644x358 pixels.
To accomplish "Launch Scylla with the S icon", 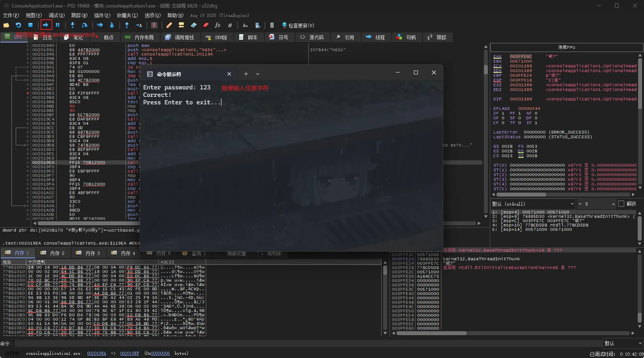I will [x=154, y=25].
